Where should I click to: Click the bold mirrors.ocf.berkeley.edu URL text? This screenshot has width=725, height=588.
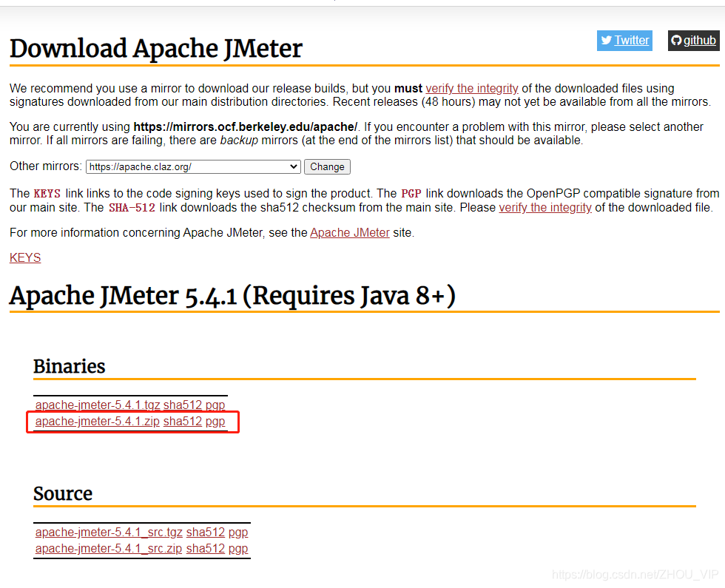click(246, 127)
